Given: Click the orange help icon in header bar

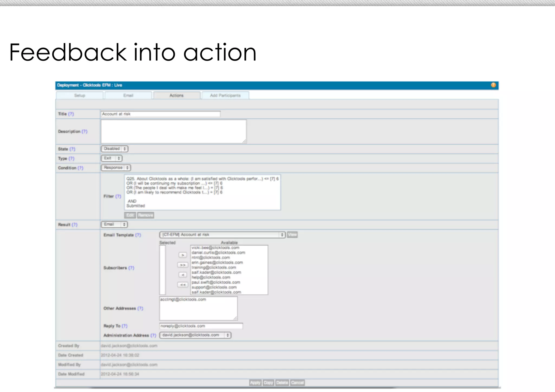Looking at the screenshot, I should [x=493, y=85].
